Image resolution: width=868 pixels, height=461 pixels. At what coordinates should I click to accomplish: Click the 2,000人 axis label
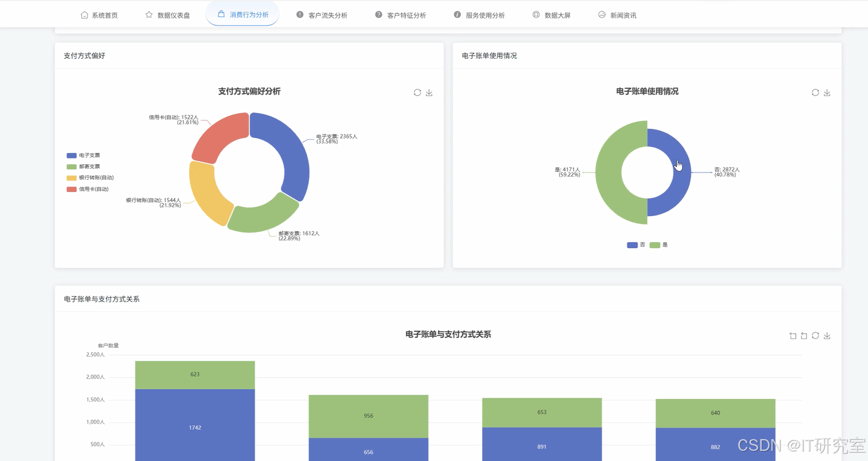coord(95,377)
